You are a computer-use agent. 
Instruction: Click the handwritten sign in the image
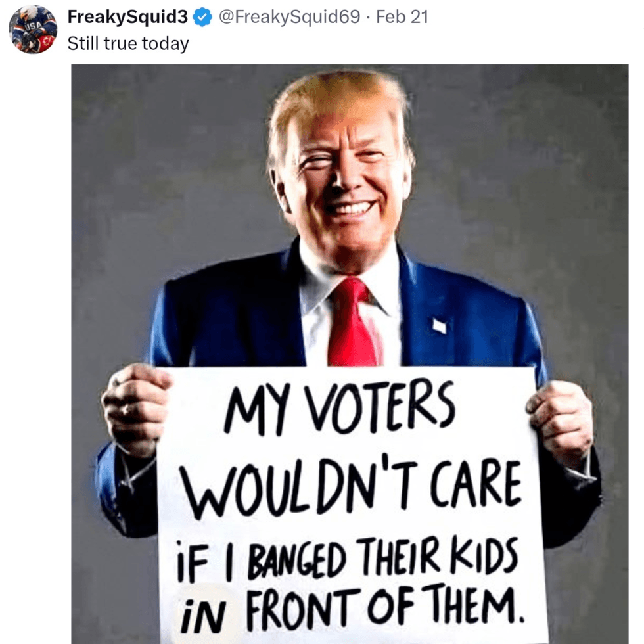[x=351, y=505]
